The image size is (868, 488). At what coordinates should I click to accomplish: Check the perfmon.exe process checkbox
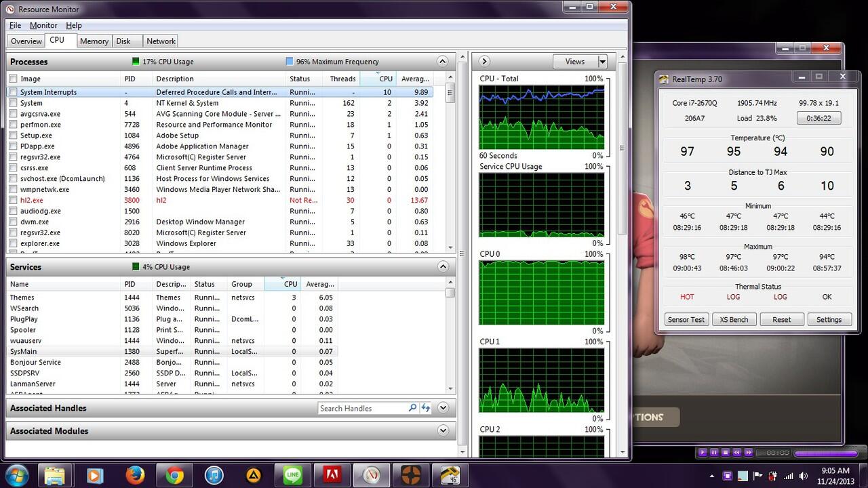[x=13, y=125]
